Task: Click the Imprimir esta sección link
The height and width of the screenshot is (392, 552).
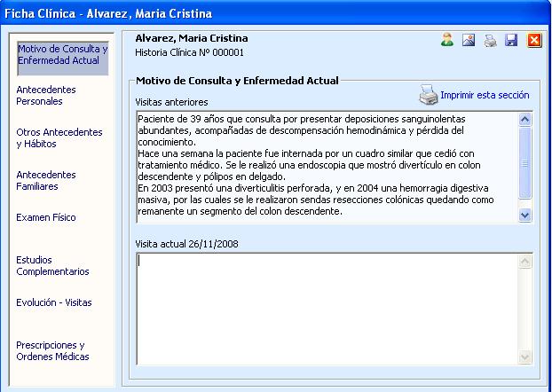Action: (x=485, y=95)
